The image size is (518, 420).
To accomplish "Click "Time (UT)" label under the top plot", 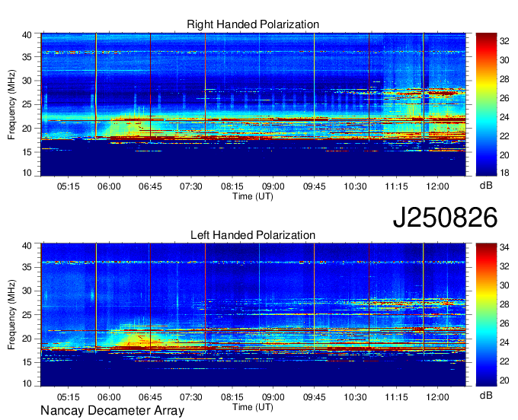I will [253, 196].
